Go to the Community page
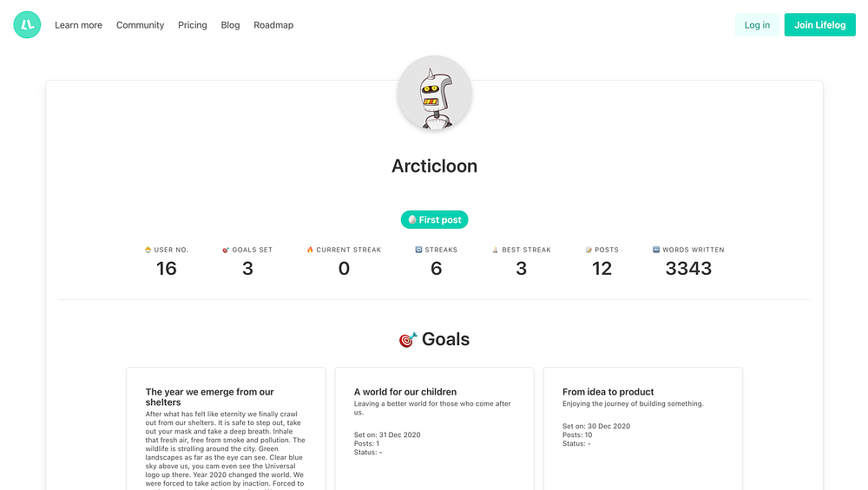The image size is (868, 490). (x=140, y=25)
